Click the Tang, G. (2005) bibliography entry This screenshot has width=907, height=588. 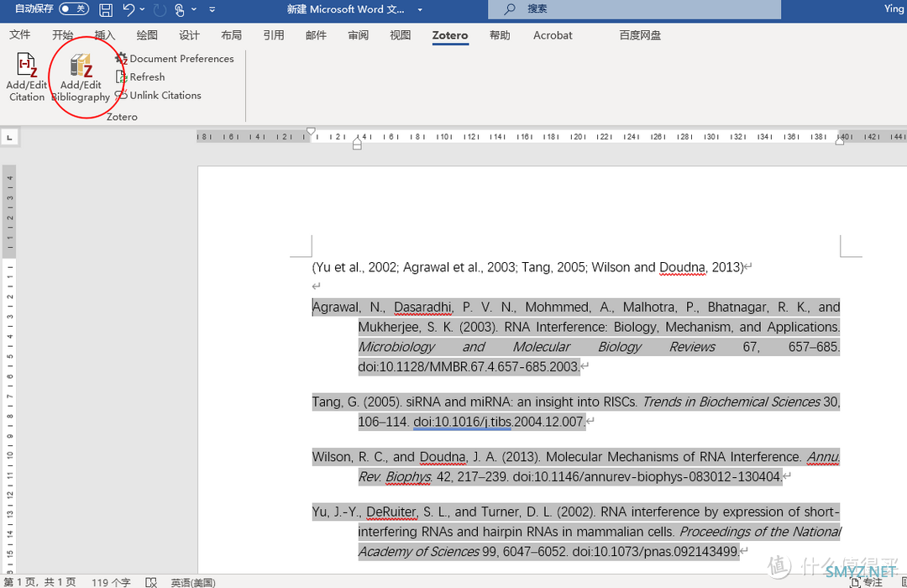[x=576, y=412]
